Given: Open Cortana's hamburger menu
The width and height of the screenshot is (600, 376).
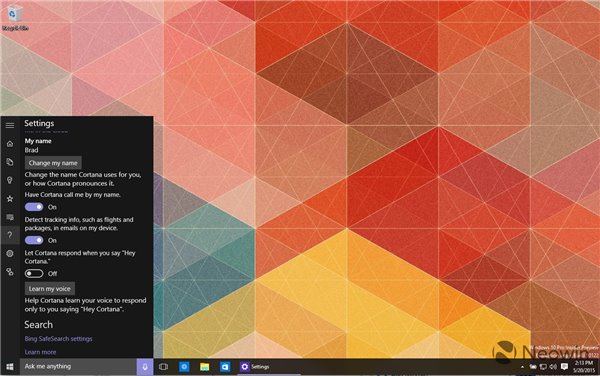Looking at the screenshot, I should (x=10, y=125).
